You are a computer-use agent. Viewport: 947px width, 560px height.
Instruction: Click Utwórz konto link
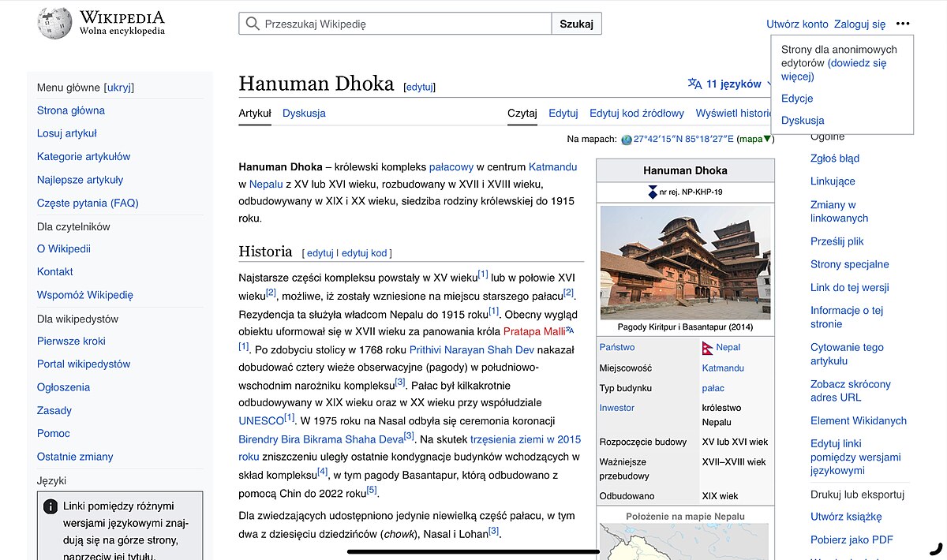click(797, 24)
